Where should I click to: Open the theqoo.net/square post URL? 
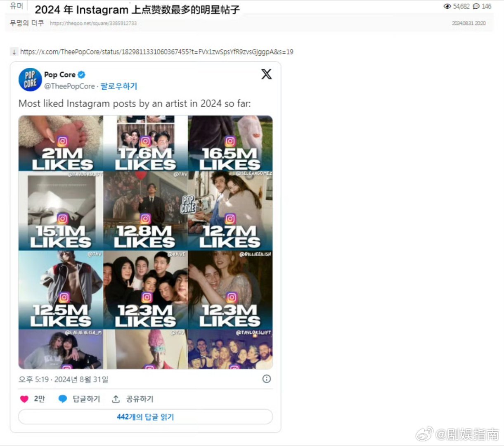tap(93, 23)
